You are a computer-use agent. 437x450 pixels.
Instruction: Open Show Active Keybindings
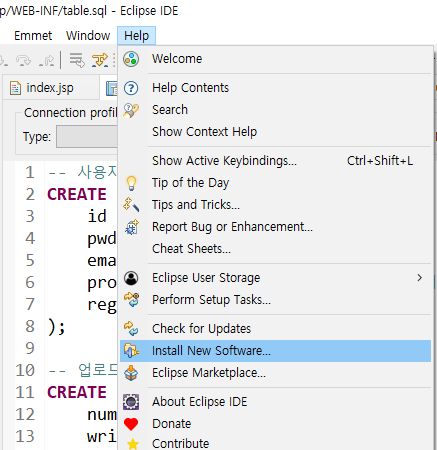pos(275,161)
